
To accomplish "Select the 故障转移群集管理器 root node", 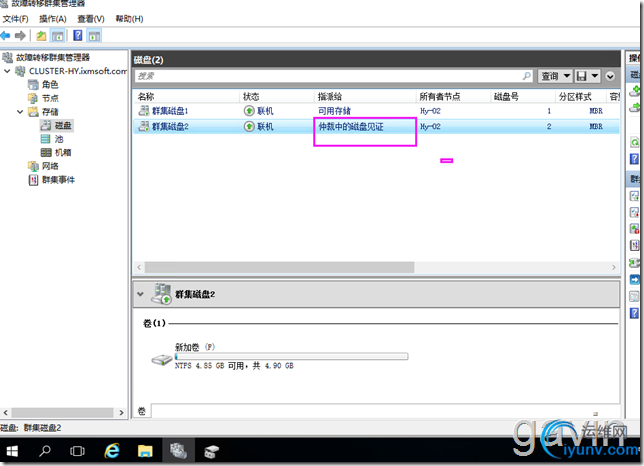I will [x=53, y=57].
